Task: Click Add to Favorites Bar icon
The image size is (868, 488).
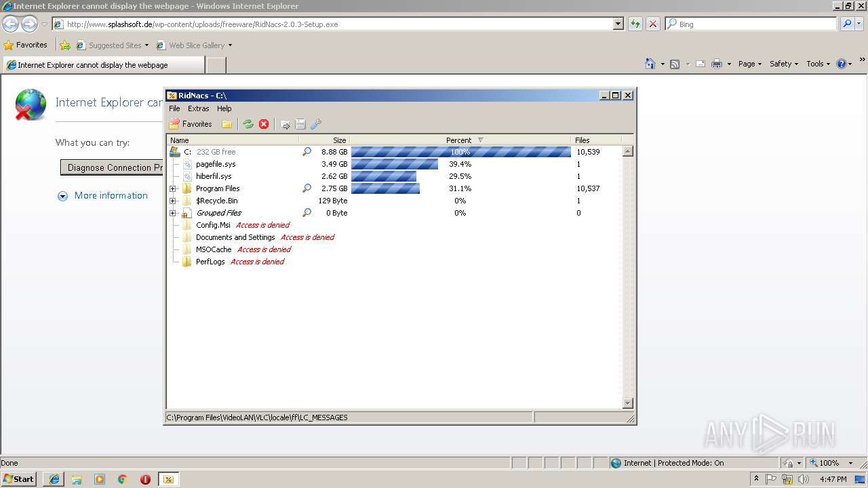Action: point(65,45)
